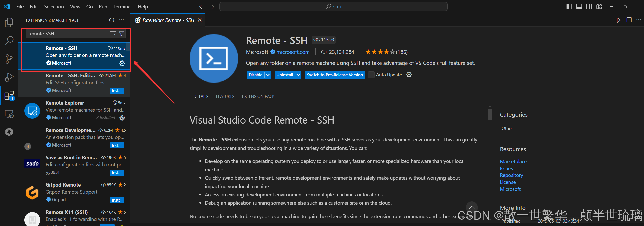This screenshot has height=226, width=644.
Task: Click the Disable button
Action: 255,75
